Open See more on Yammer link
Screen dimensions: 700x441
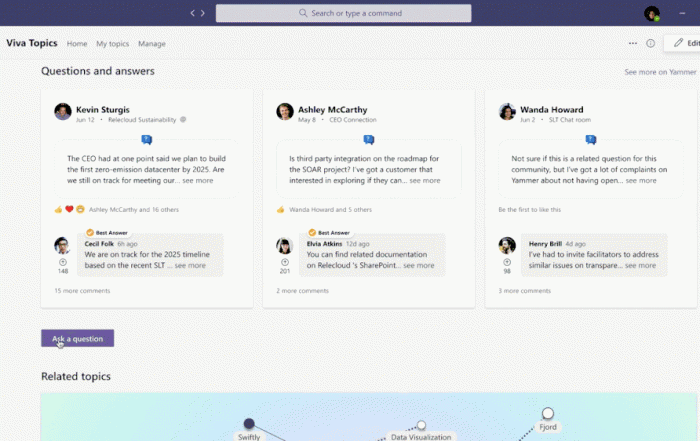(x=660, y=72)
